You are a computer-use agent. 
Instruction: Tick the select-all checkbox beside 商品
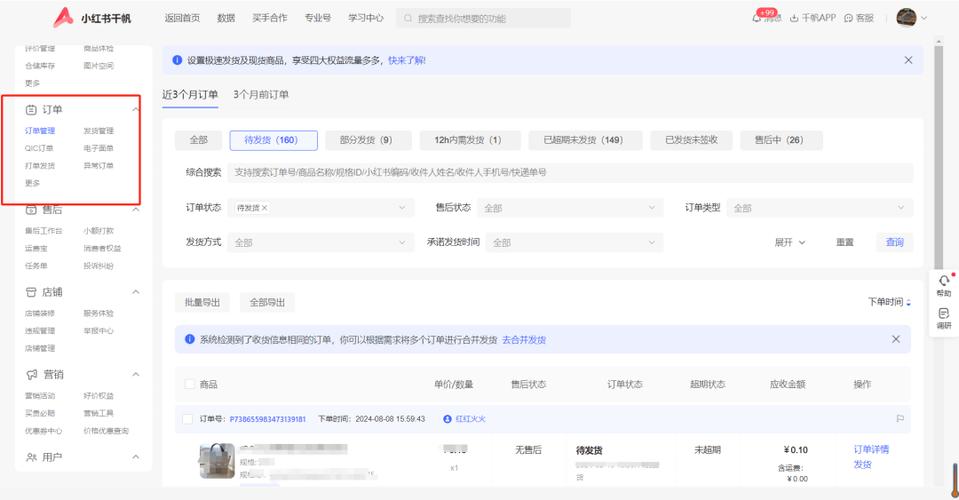coord(190,384)
